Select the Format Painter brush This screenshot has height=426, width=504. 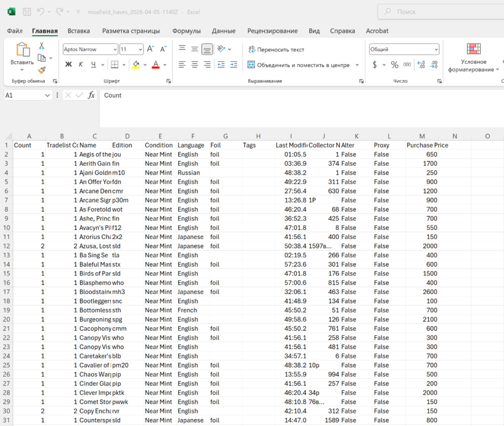click(41, 70)
